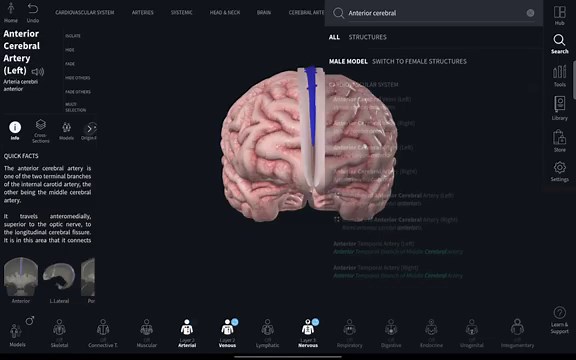Image resolution: width=576 pixels, height=360 pixels.
Task: Choose Fade Others option
Action: tap(78, 92)
